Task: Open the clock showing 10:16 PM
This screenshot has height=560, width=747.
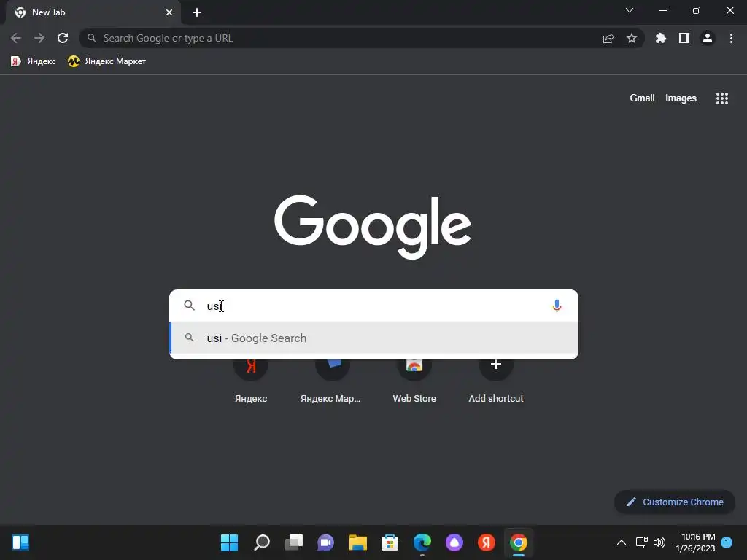Action: pyautogui.click(x=695, y=542)
